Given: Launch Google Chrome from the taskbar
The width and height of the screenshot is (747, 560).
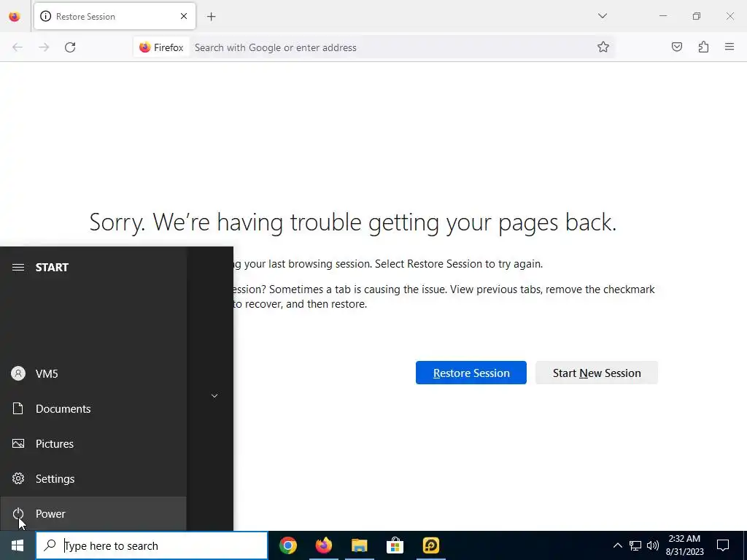Looking at the screenshot, I should pos(287,545).
